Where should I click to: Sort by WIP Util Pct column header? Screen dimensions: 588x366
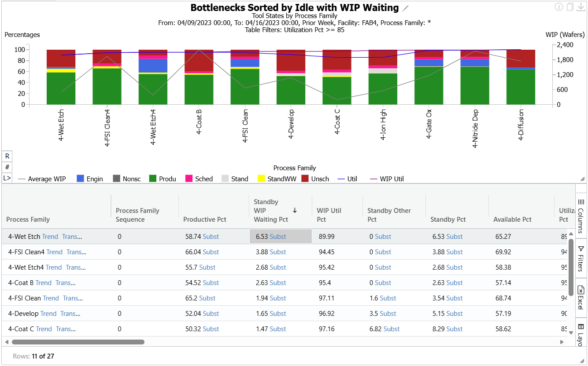[329, 215]
